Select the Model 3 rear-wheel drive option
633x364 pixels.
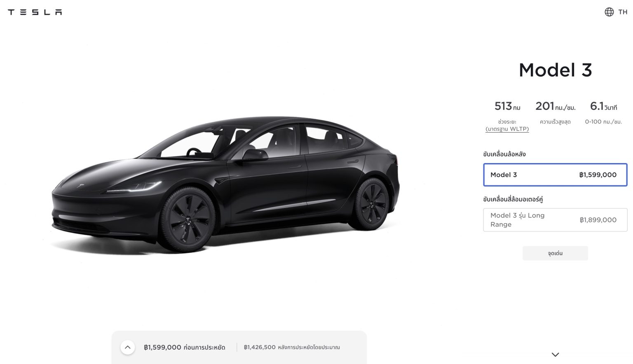[x=555, y=175]
